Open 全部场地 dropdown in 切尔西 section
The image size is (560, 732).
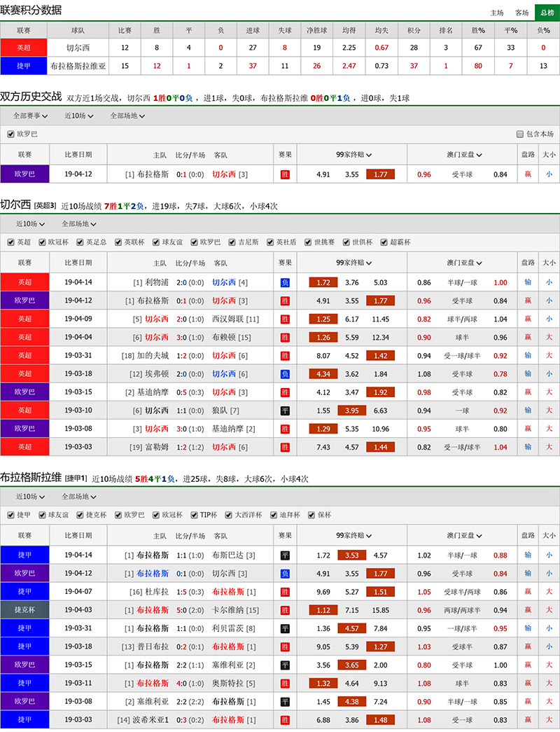pos(79,224)
